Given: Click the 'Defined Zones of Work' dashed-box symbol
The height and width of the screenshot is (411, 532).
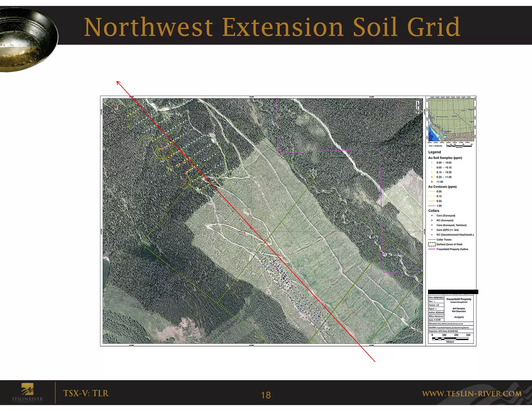Looking at the screenshot, I should pos(432,244).
